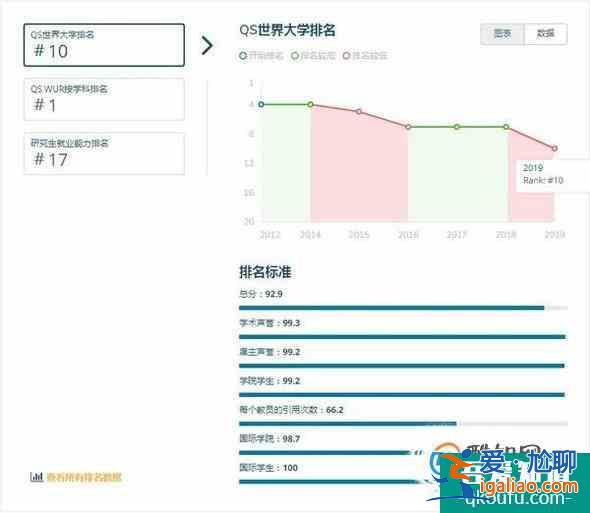Select the 2012 data point on the chart
The width and height of the screenshot is (590, 513).
coord(261,104)
